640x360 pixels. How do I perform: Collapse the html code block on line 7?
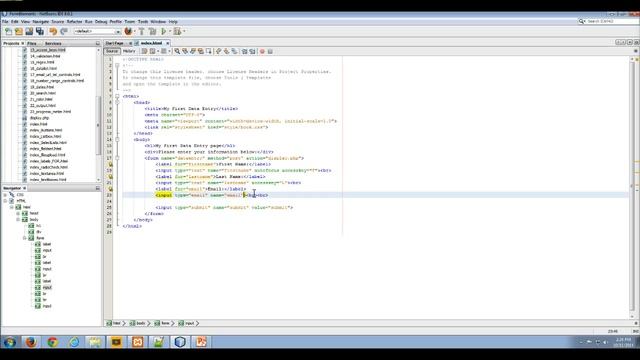pos(117,96)
